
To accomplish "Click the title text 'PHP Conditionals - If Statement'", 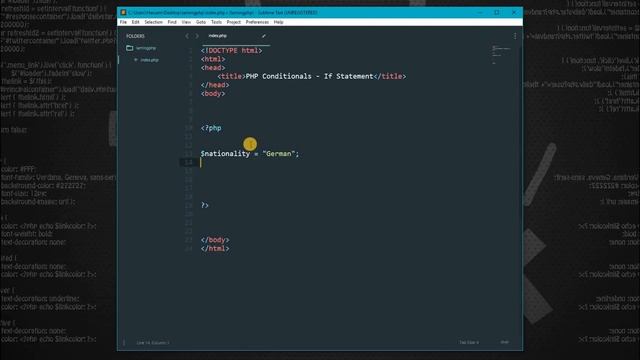I will 309,76.
